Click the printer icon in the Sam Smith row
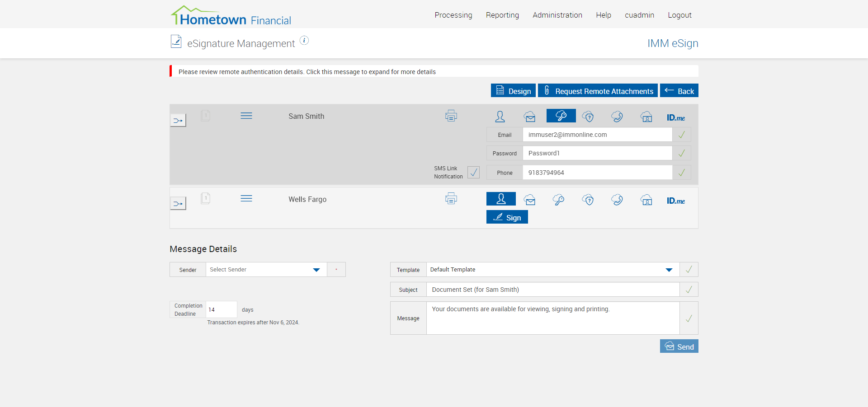 click(451, 116)
